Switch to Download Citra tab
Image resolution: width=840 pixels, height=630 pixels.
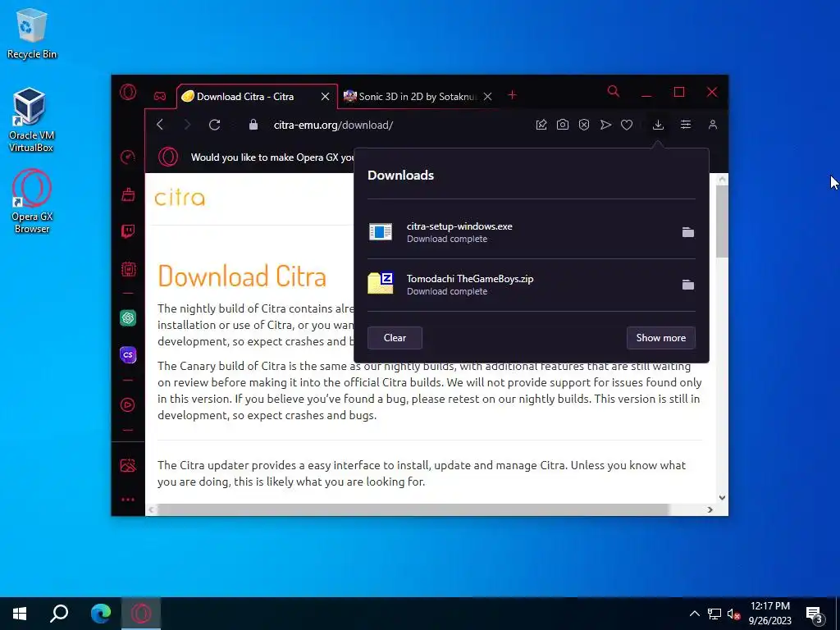[x=257, y=97]
